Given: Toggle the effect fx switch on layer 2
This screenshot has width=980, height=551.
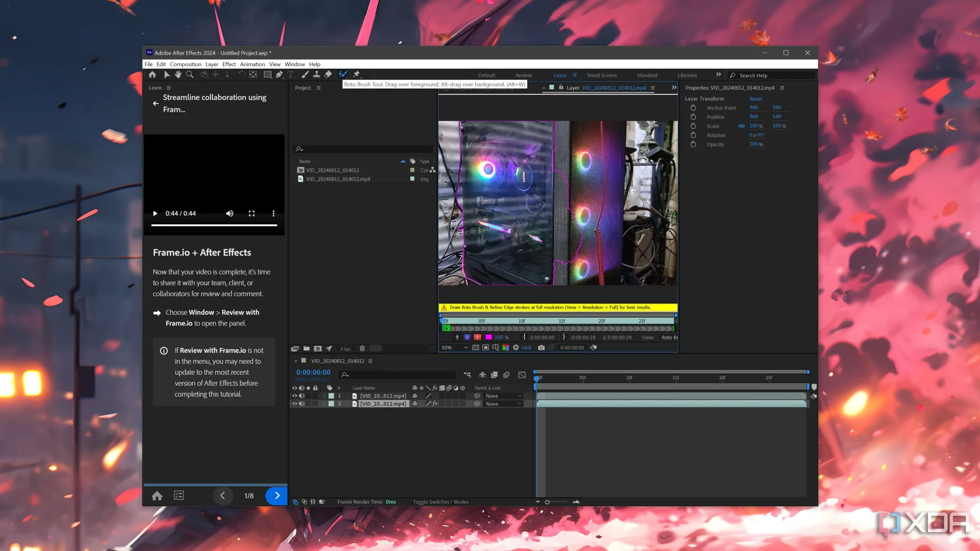Looking at the screenshot, I should pyautogui.click(x=435, y=404).
